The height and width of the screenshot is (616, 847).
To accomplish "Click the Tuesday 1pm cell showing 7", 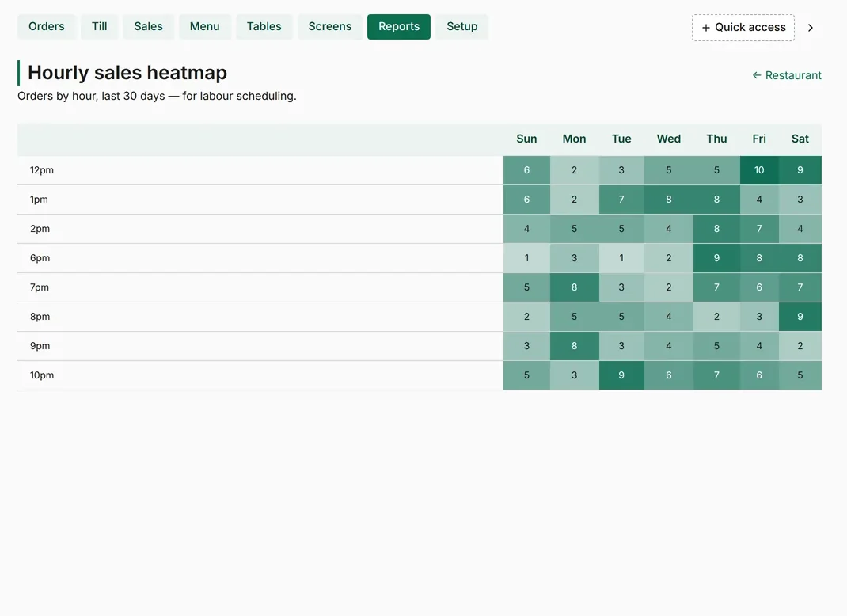I will (621, 200).
